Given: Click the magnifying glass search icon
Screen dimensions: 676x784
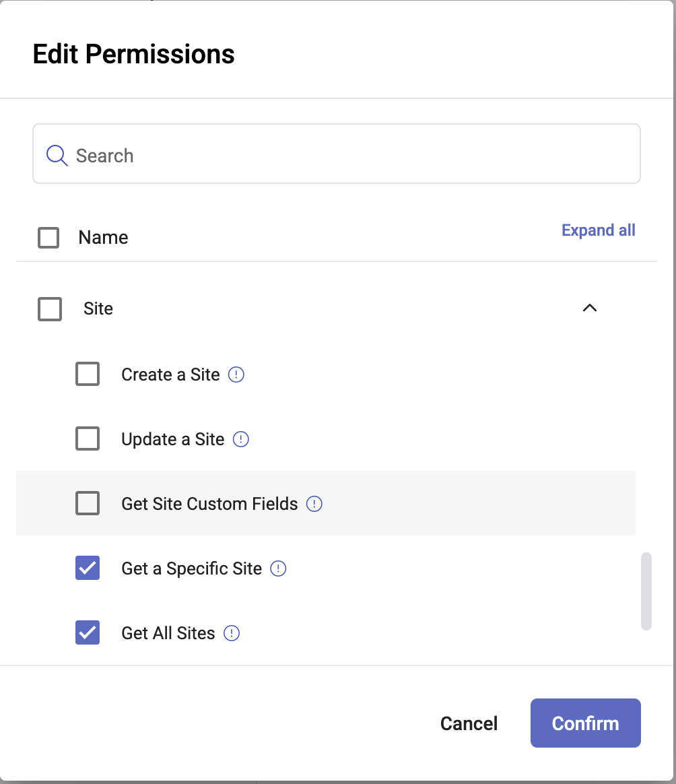Looking at the screenshot, I should pos(57,156).
